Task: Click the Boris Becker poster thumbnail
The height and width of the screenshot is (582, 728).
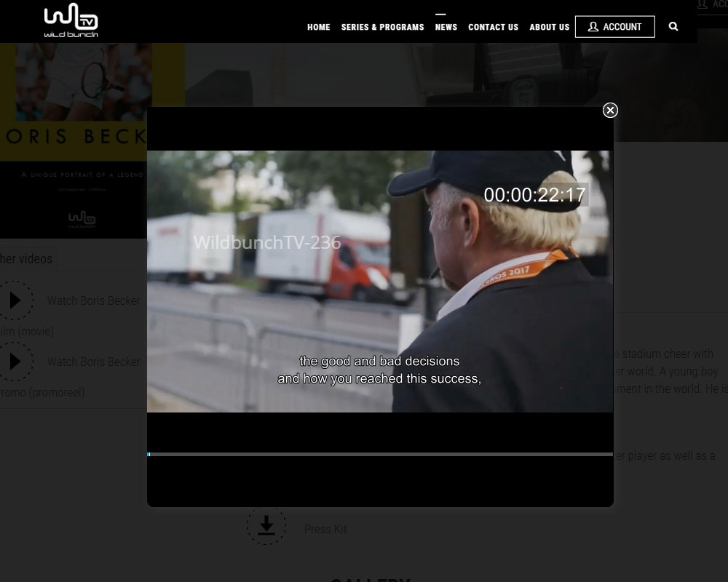Action: click(74, 140)
